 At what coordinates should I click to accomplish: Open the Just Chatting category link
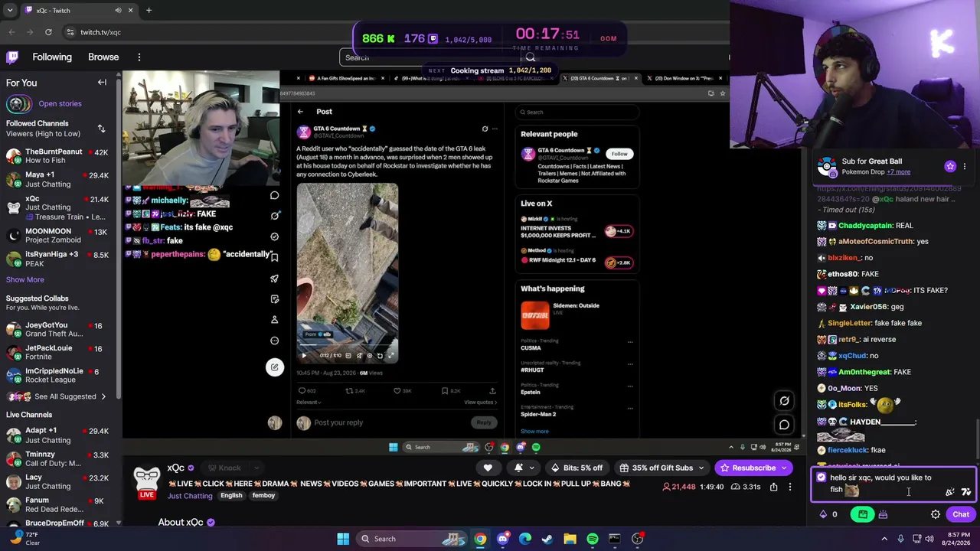(190, 496)
